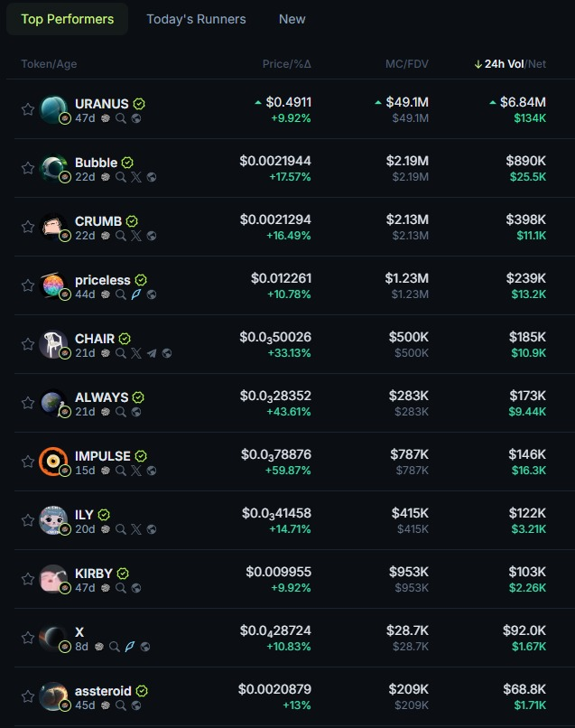575x728 pixels.
Task: Open the ILY token name link
Action: coord(84,515)
